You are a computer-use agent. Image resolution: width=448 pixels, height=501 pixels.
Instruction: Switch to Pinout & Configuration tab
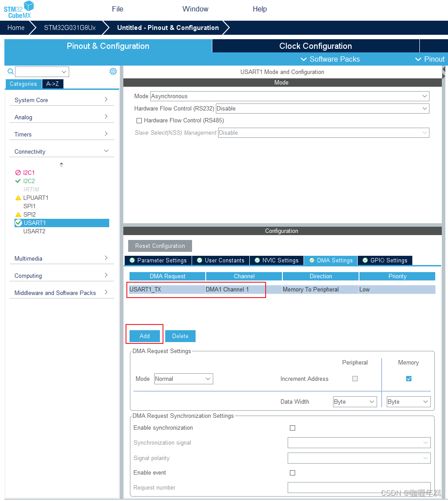click(108, 46)
